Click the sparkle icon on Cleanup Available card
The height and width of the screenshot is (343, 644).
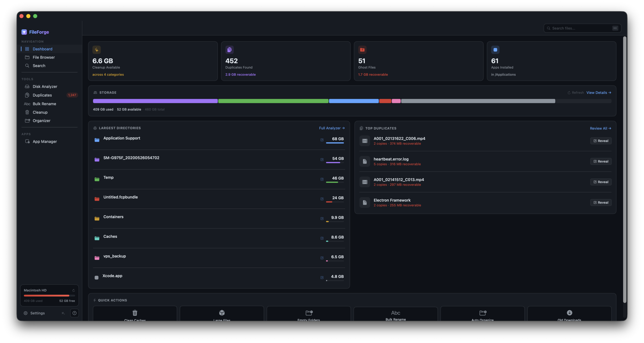97,50
